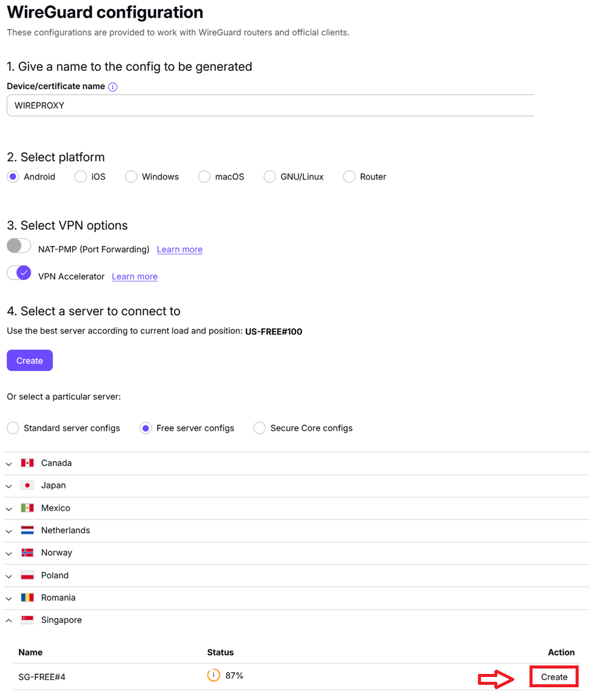The image size is (612, 700).
Task: Collapse the Singapore server list
Action: [x=9, y=621]
